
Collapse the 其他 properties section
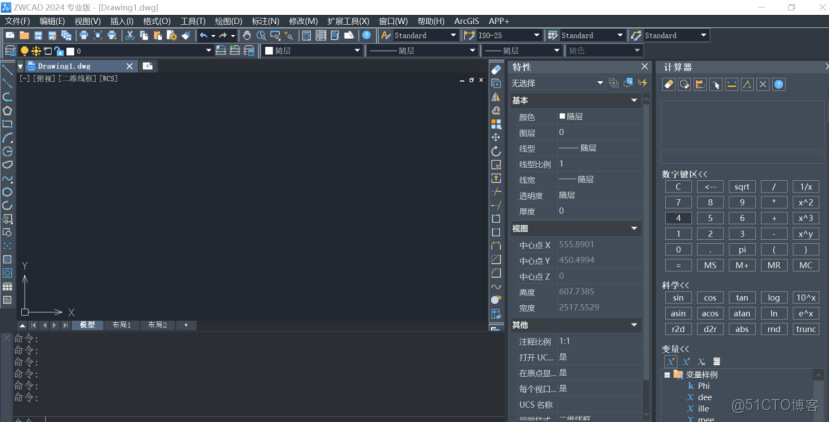634,325
